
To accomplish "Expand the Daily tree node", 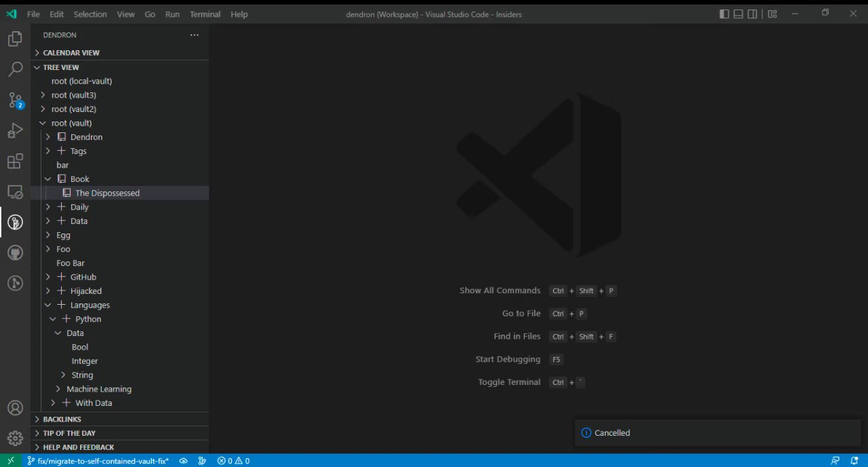I will (47, 207).
